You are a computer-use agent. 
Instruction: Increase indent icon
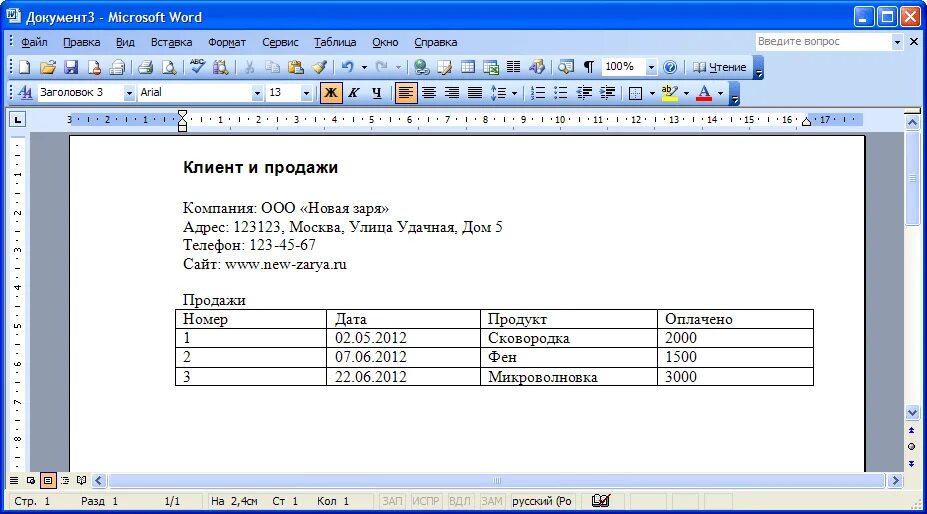607,93
